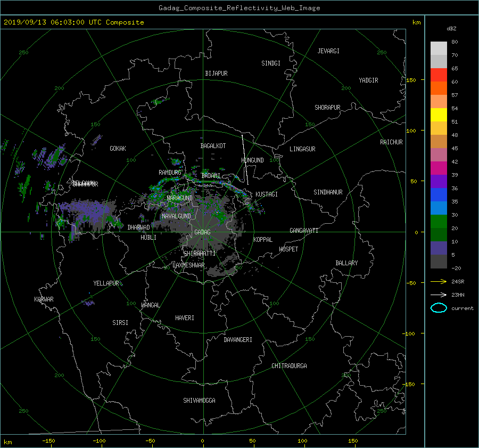This screenshot has width=479, height=448.
Task: Click the light blue 30-35 dBZ swatch
Action: [439, 208]
